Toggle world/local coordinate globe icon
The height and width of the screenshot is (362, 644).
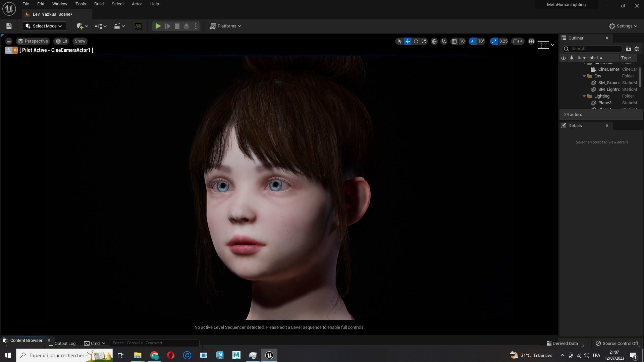point(434,41)
